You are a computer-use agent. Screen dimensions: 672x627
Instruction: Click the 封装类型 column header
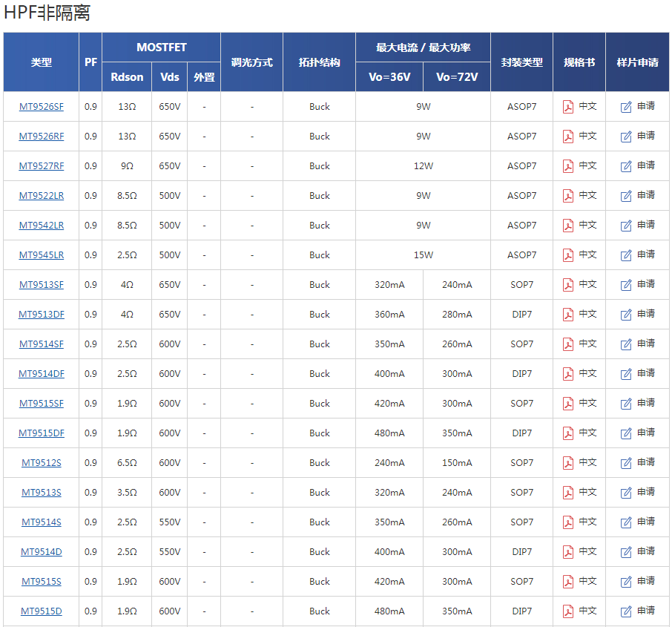(x=521, y=62)
